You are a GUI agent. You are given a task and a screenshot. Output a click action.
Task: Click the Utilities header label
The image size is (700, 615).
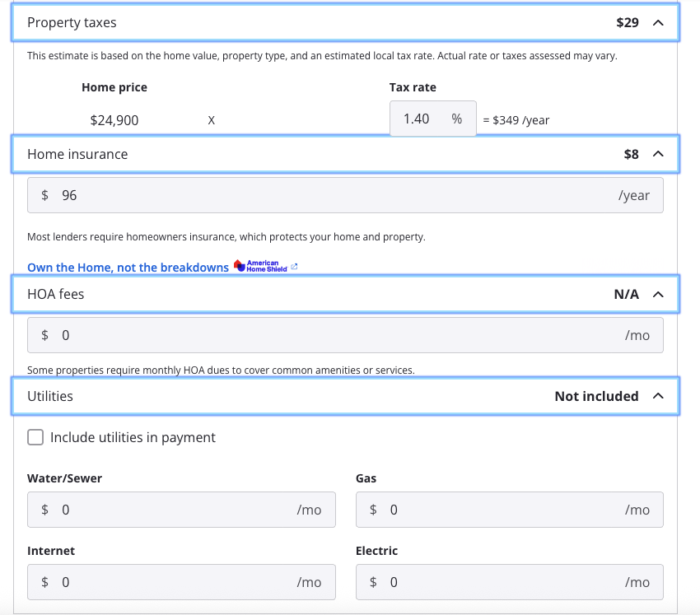(50, 396)
